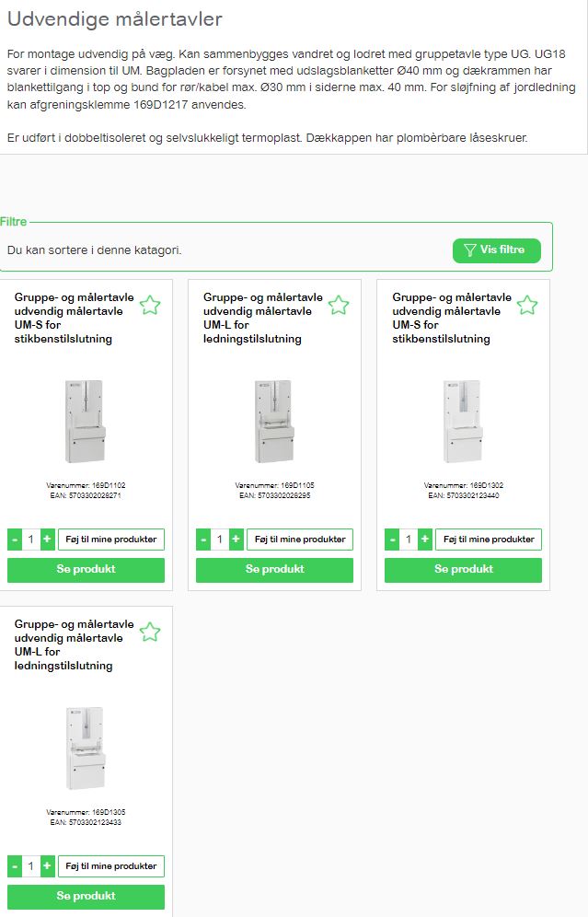588x917 pixels.
Task: Click paragraph starting 'Er udført i dobbeltisoleret'
Action: 267,138
